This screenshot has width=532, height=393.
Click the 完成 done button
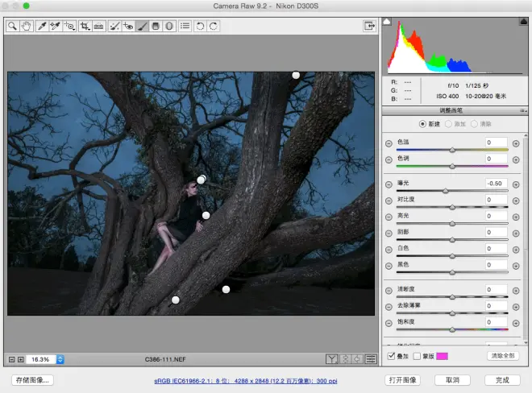502,380
